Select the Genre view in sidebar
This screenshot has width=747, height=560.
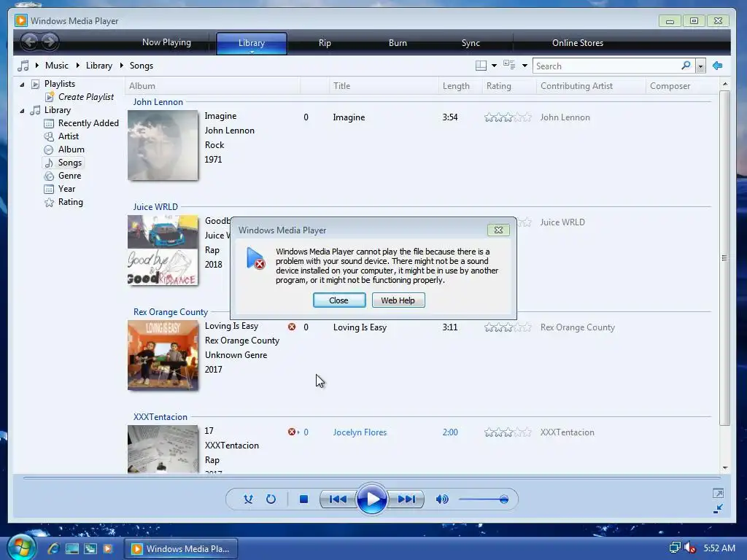click(x=69, y=176)
